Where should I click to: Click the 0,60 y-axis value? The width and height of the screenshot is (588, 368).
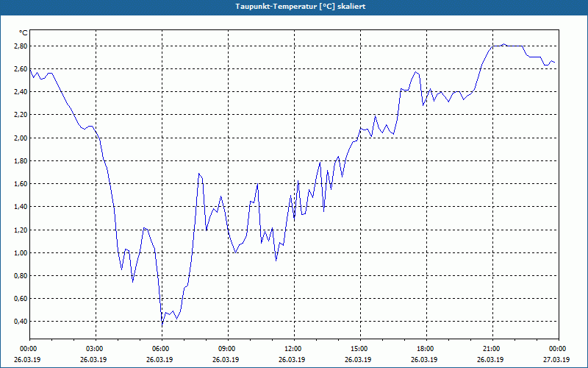tap(21, 299)
